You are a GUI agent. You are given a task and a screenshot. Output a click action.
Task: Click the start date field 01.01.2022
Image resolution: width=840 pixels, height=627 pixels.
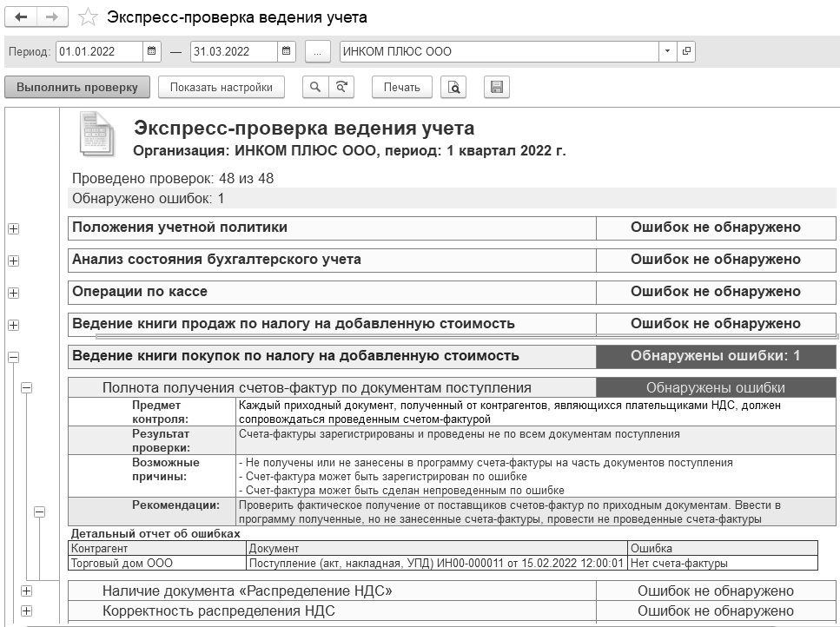click(x=99, y=51)
